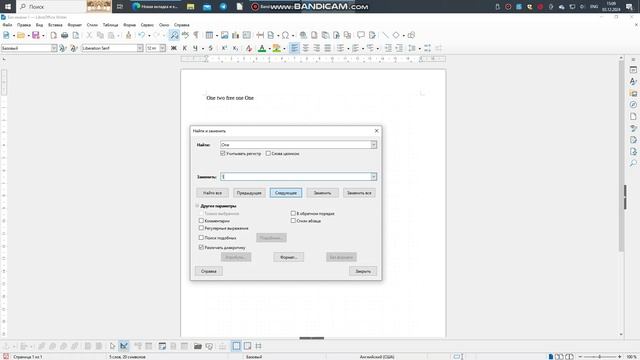This screenshot has width=640, height=360.
Task: Click the Insert Special Character omega icon
Action: coord(285,36)
